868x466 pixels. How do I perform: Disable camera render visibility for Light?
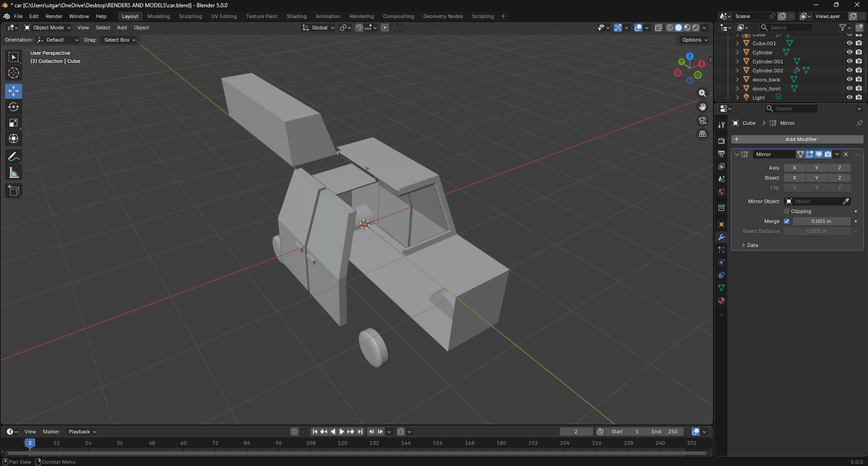(859, 97)
